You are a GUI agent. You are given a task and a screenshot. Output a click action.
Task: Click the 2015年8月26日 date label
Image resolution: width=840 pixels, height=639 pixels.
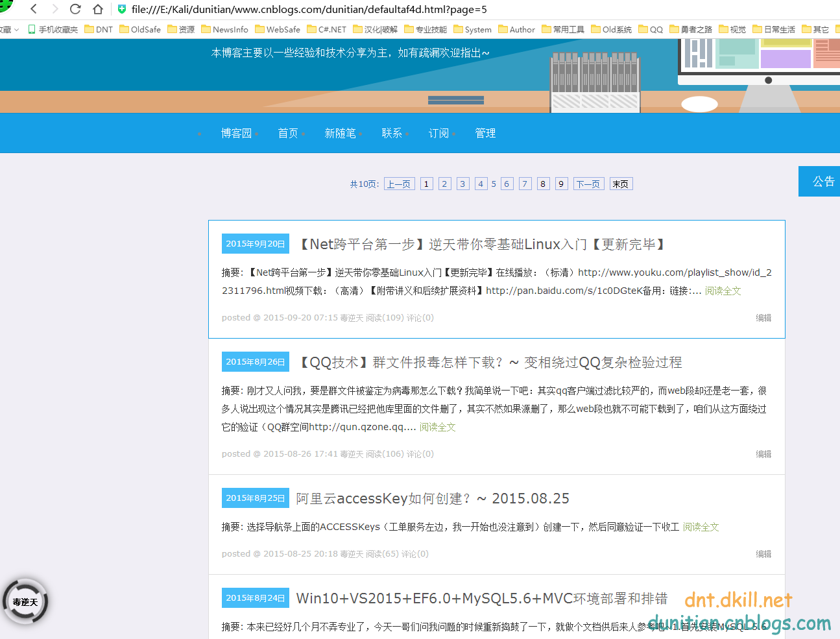click(x=256, y=362)
